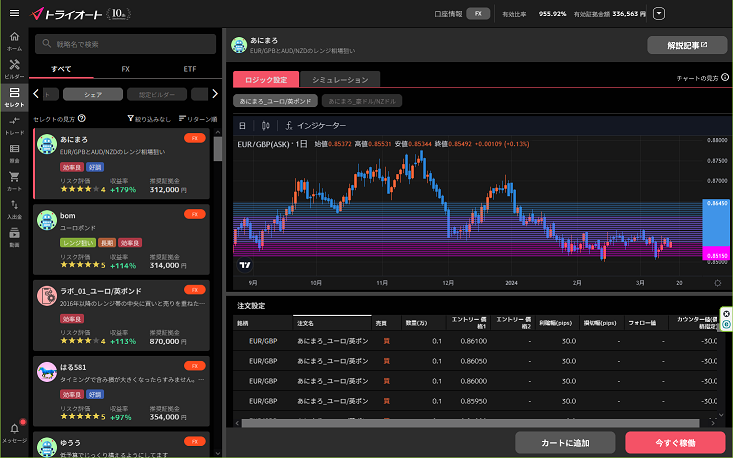733x458 pixels.
Task: Click entry price 0.85950 cell
Action: coord(473,401)
